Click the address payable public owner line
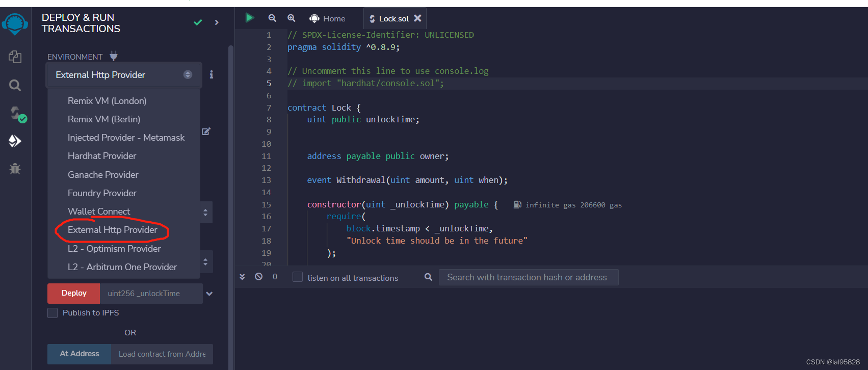The height and width of the screenshot is (370, 868). (x=378, y=156)
